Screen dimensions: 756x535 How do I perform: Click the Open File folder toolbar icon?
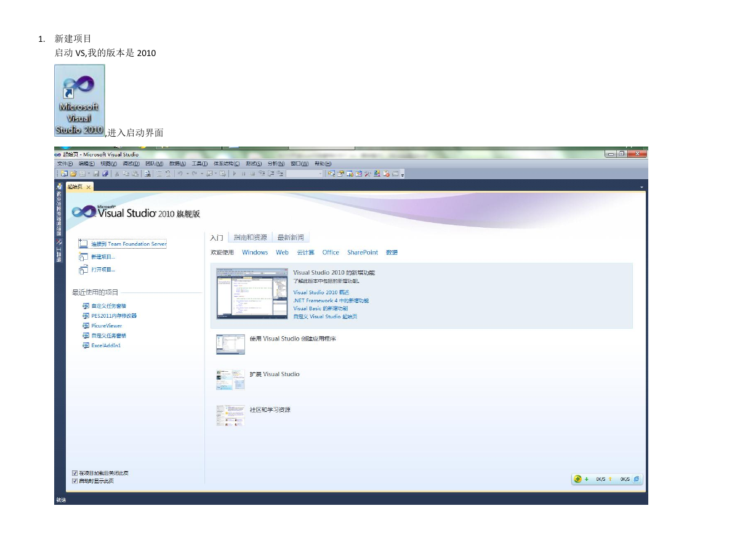[x=73, y=174]
